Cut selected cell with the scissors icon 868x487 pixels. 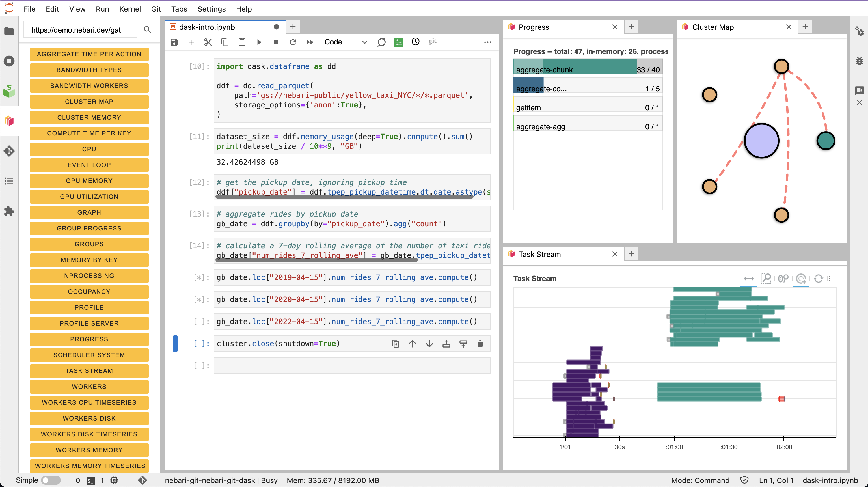pos(208,42)
